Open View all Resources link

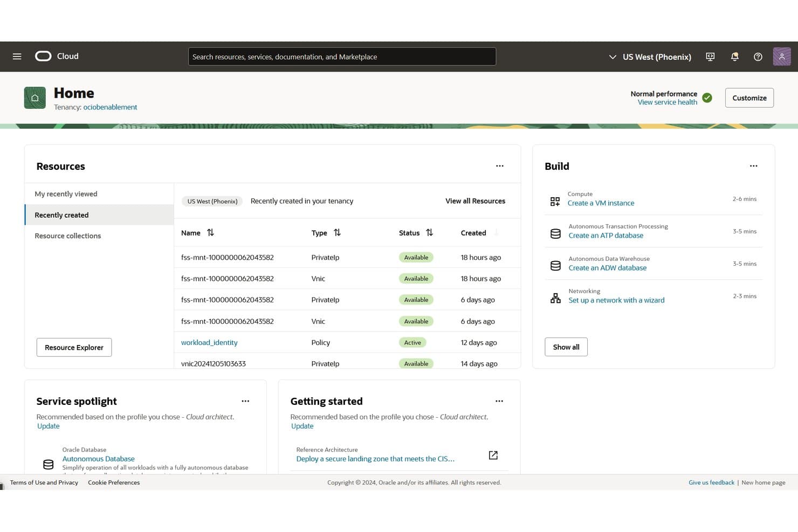pos(475,201)
